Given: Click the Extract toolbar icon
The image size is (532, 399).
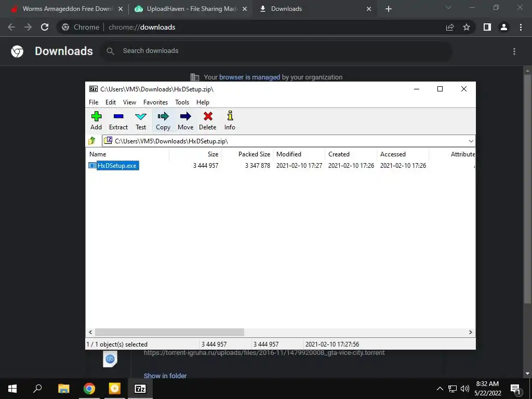Looking at the screenshot, I should pos(118,121).
